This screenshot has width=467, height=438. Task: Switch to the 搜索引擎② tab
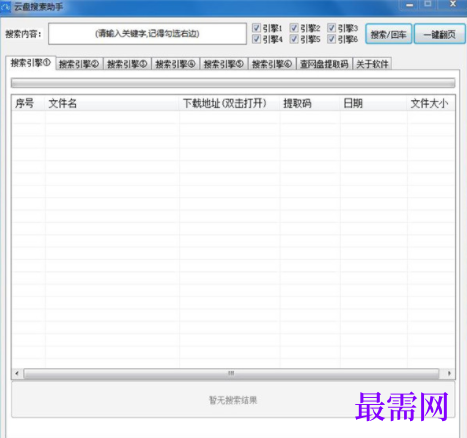79,64
